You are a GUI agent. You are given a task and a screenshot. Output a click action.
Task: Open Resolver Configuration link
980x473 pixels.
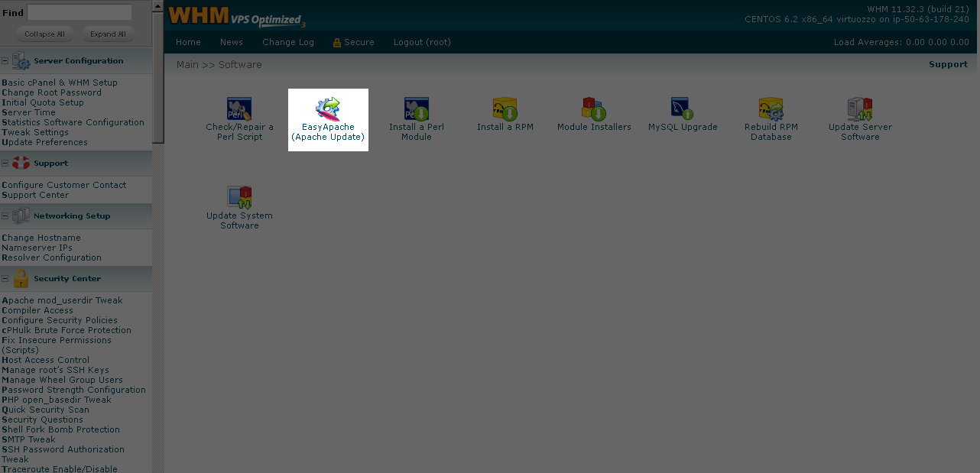pos(51,258)
